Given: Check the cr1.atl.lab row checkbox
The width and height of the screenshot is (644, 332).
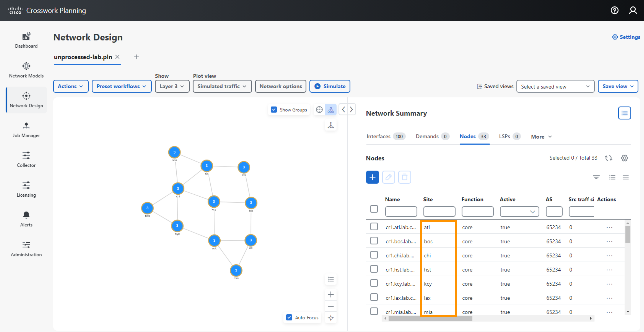Looking at the screenshot, I should click(x=374, y=227).
